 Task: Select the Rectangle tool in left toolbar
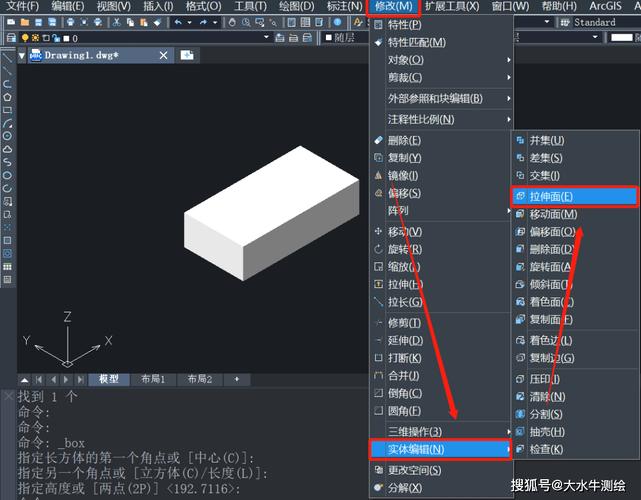(7, 110)
